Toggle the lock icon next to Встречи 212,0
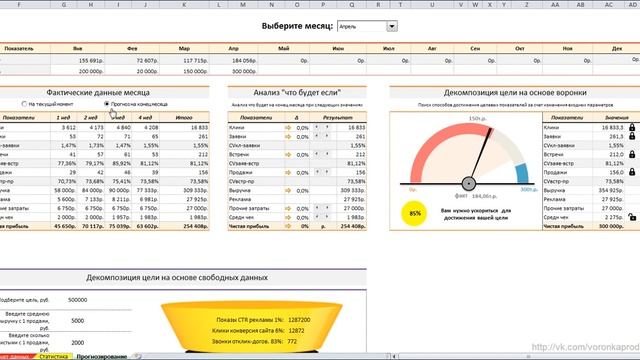This screenshot has height=360, width=640. click(x=632, y=154)
